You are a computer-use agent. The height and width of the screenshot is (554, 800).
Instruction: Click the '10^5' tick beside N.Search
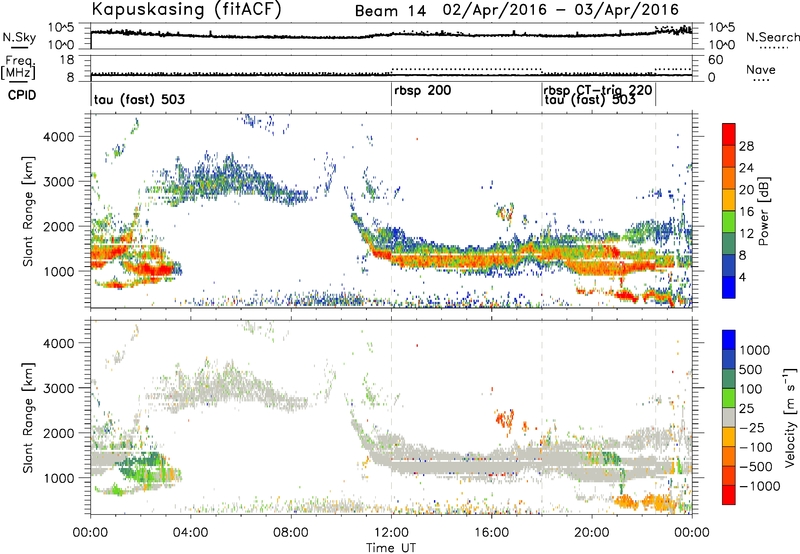pyautogui.click(x=721, y=27)
